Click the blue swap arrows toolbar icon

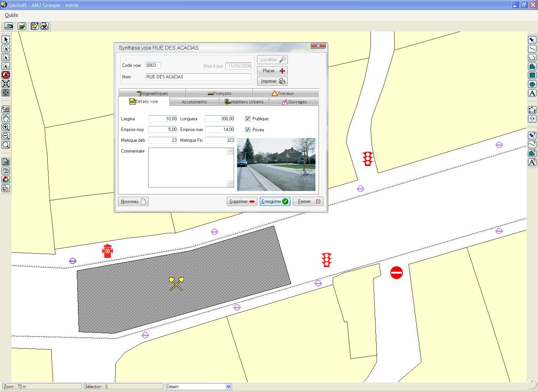(9, 26)
